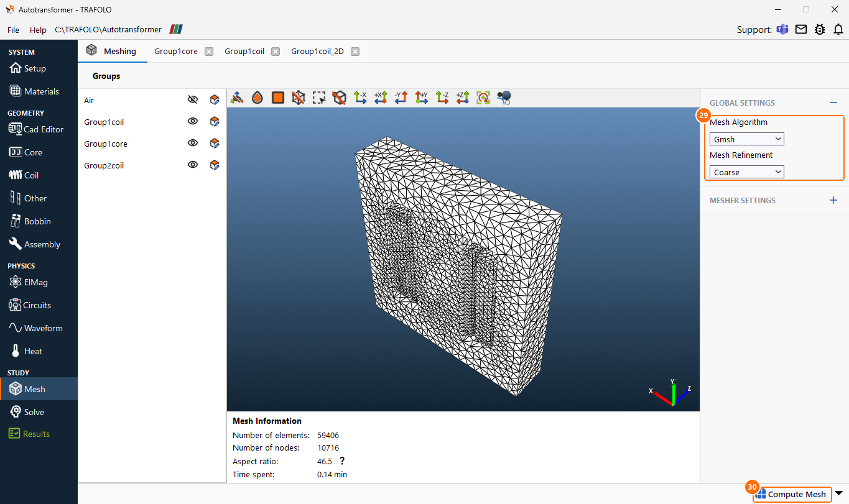Hide the Group1core group
This screenshot has height=504, width=849.
tap(193, 143)
